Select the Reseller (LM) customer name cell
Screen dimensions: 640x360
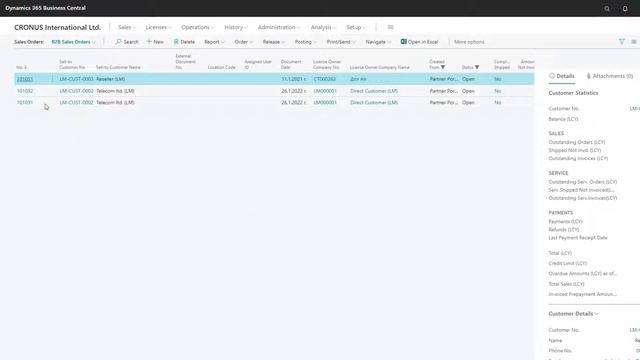110,79
